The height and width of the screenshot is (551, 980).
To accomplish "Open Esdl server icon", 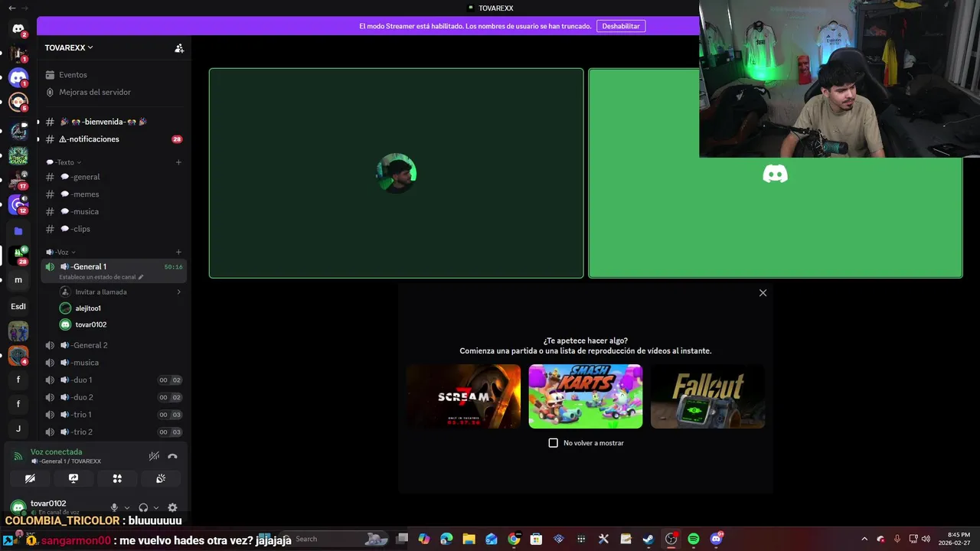I will pos(18,306).
